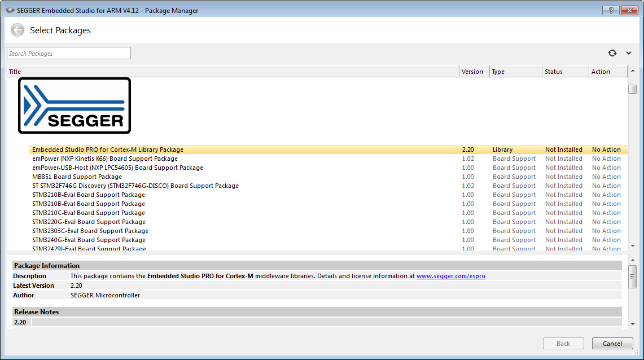Select MB851 Board Support Package row

(x=328, y=177)
